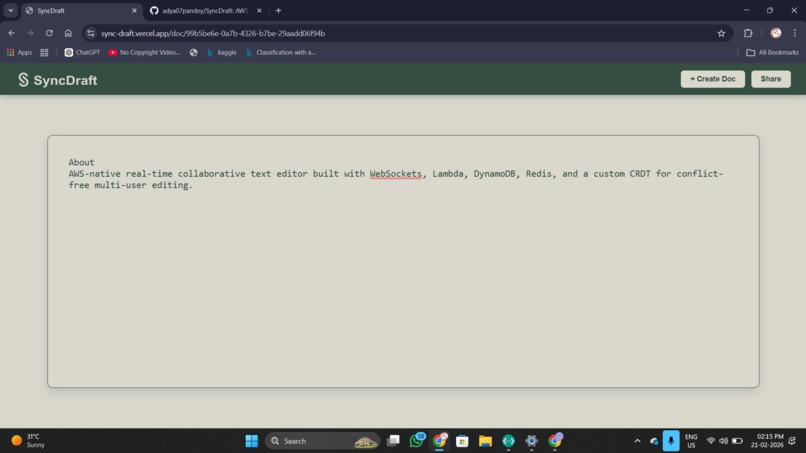Click the taskbar Search box
Image resolution: width=806 pixels, height=453 pixels.
click(323, 441)
